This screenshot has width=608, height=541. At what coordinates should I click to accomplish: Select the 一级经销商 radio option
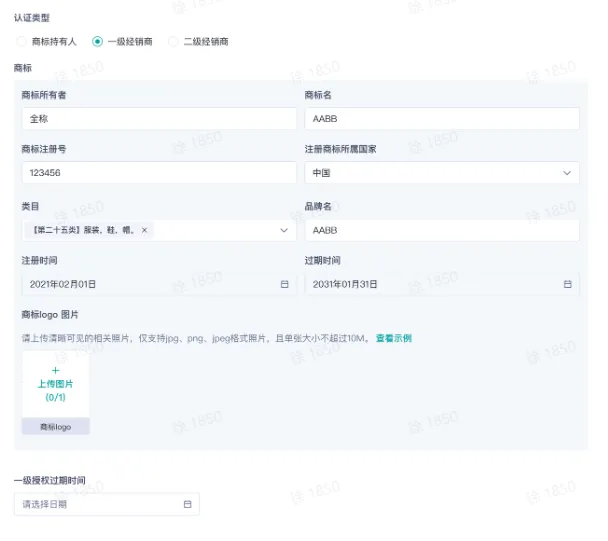click(x=97, y=41)
